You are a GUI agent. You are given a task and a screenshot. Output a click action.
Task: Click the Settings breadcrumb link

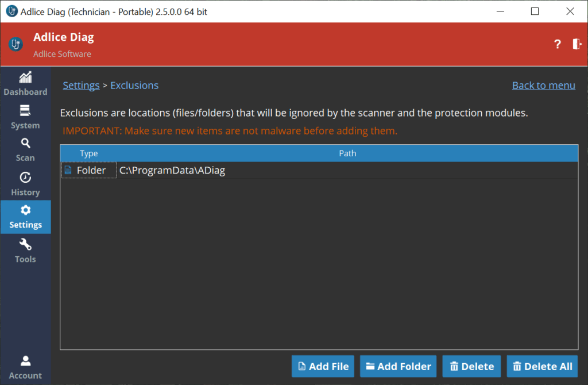81,86
